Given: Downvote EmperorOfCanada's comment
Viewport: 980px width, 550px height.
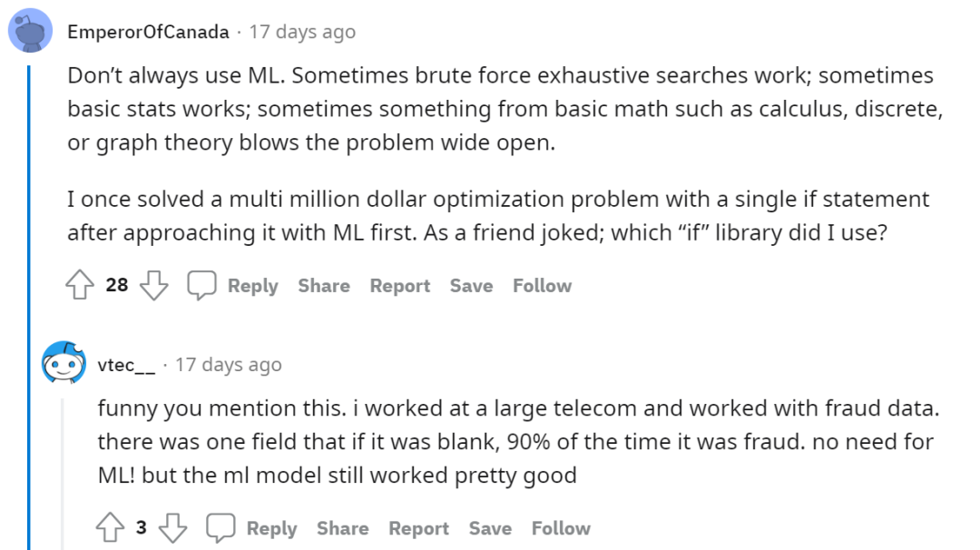Looking at the screenshot, I should click(155, 287).
